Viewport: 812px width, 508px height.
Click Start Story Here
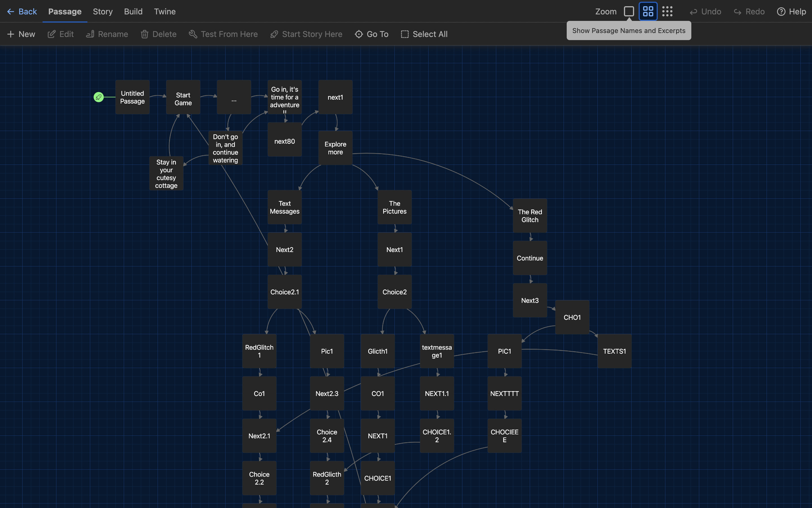306,34
